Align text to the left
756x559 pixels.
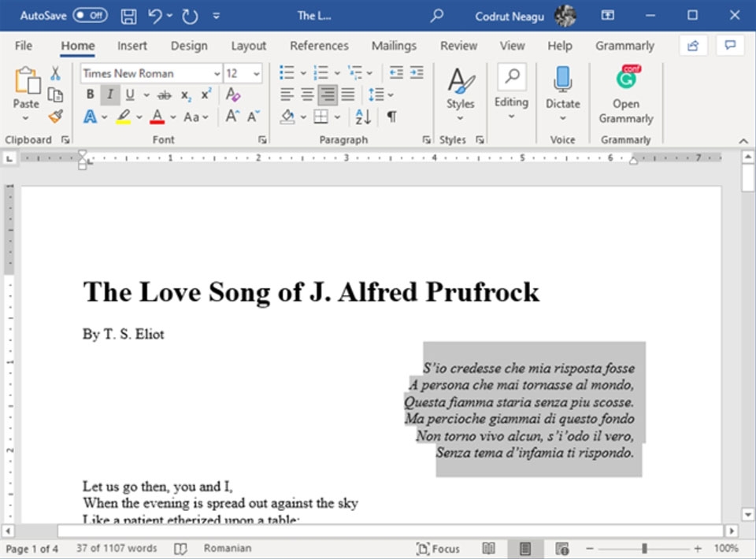(287, 94)
